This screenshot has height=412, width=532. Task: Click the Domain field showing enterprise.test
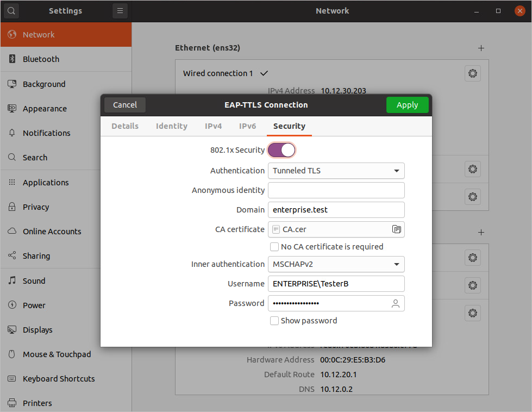tap(336, 210)
